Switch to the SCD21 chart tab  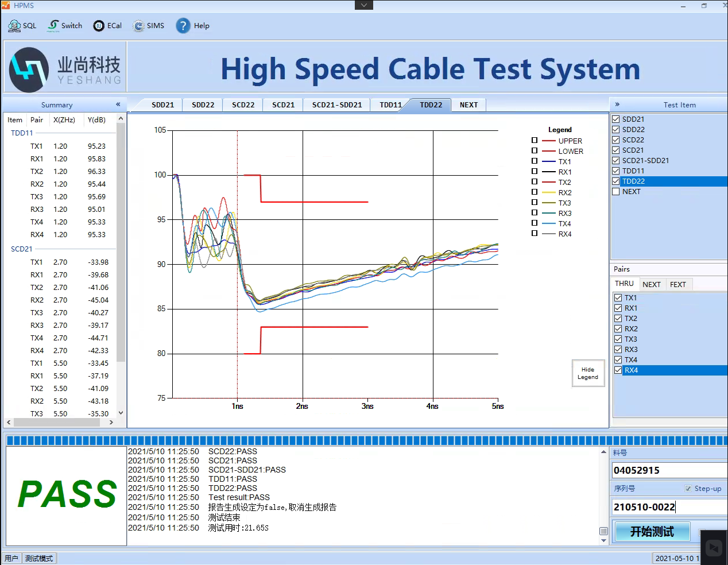point(284,105)
